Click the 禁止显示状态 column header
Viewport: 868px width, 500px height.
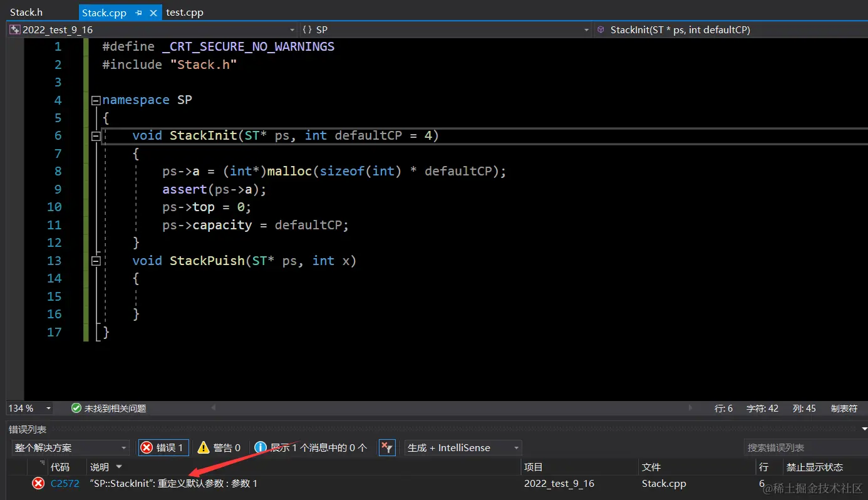click(815, 467)
